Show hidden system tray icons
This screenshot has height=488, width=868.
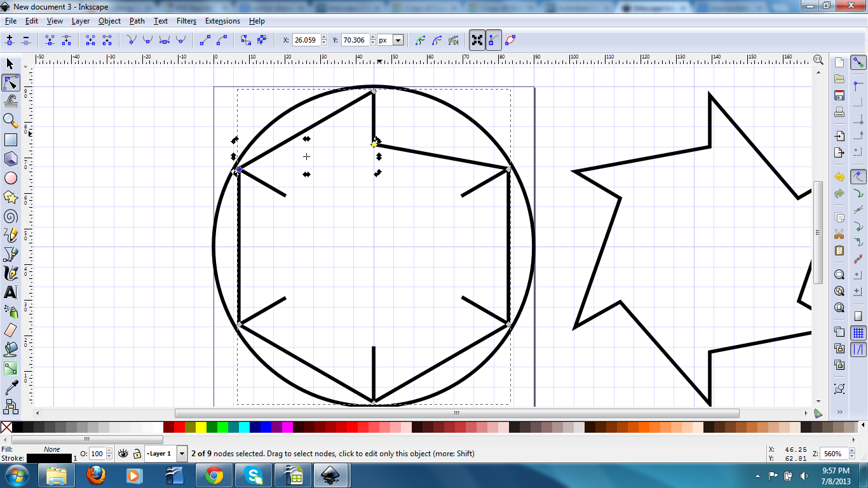(x=757, y=475)
